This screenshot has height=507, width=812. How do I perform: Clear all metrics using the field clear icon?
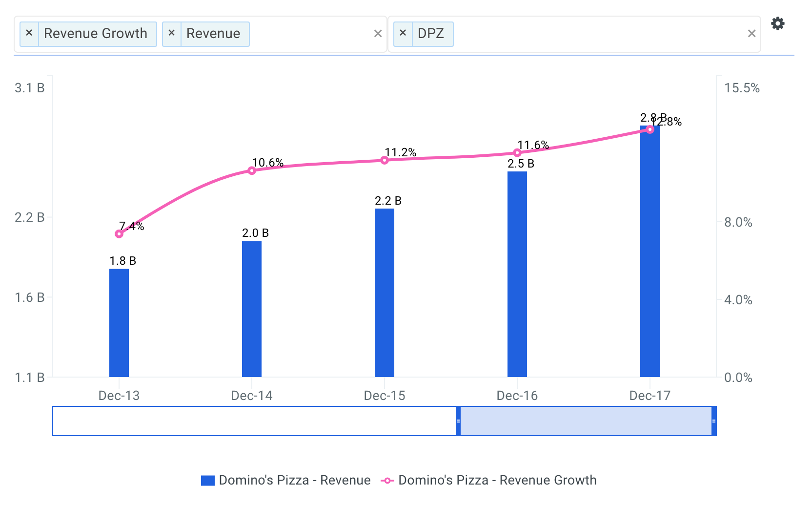coord(379,33)
